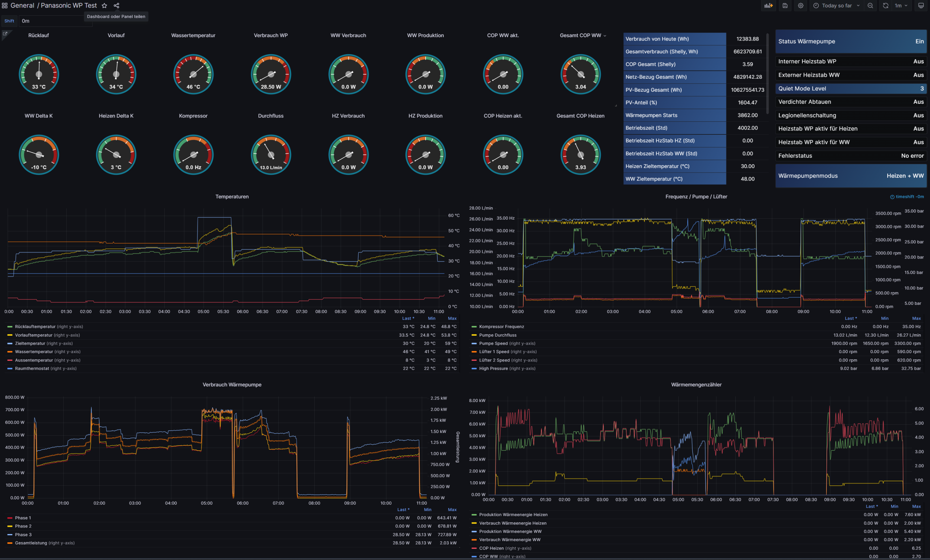Open the dashboard search grid icon
This screenshot has width=930, height=560.
pyautogui.click(x=5, y=6)
